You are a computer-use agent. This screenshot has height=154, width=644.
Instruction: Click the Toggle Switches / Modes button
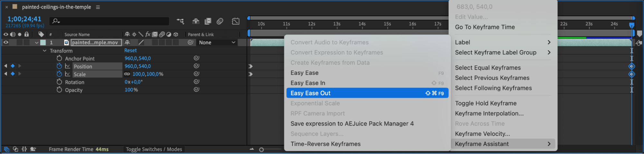[154, 149]
